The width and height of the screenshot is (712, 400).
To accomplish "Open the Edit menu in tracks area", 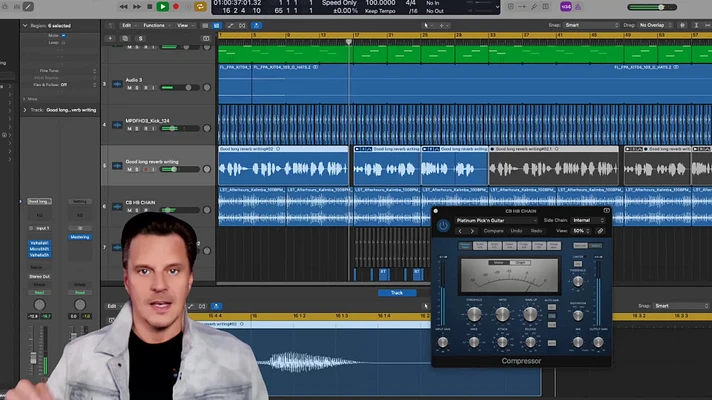I will 128,25.
